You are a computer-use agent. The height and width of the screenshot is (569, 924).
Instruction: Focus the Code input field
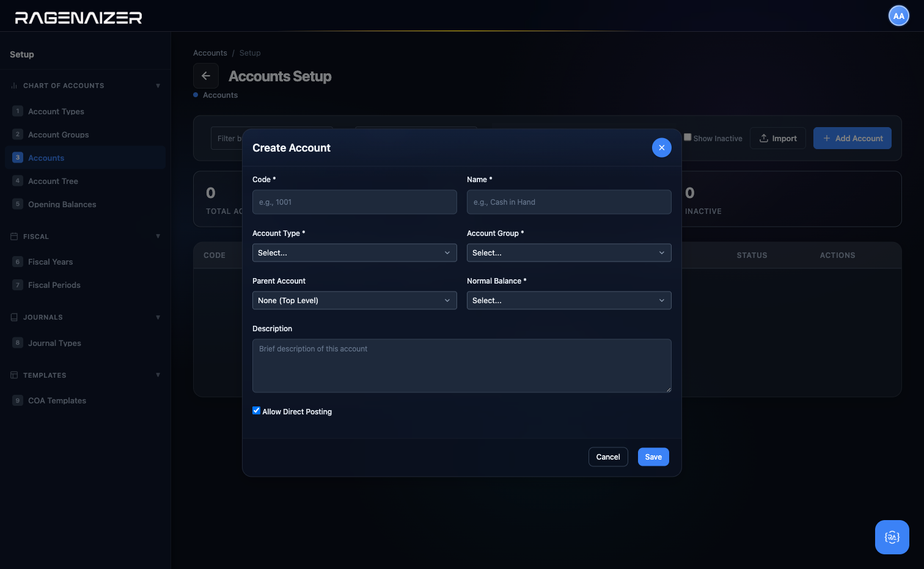click(354, 202)
